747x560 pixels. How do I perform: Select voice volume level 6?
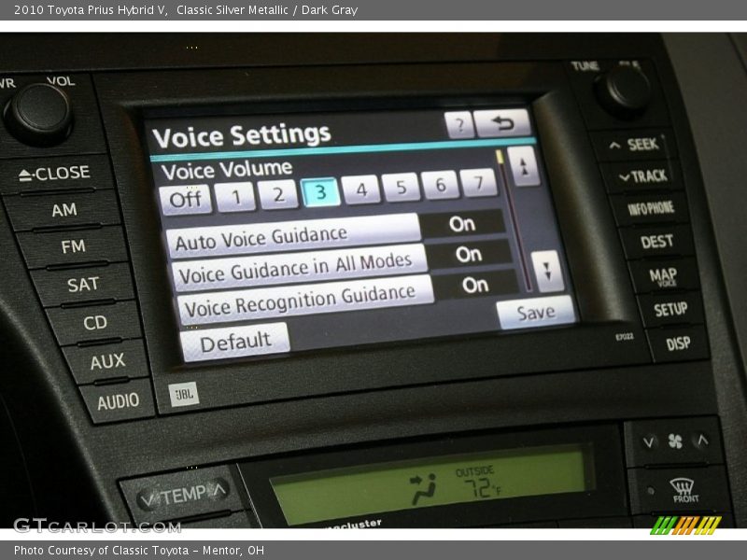pyautogui.click(x=440, y=185)
